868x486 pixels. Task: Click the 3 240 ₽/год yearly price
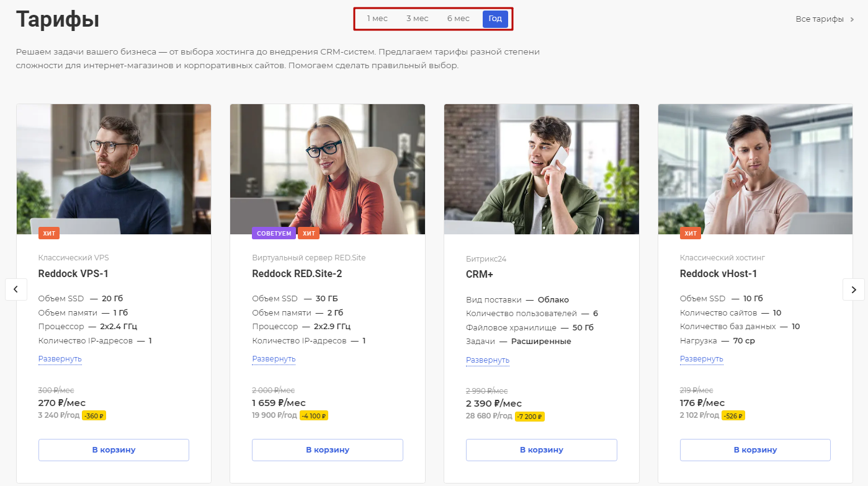tap(59, 415)
